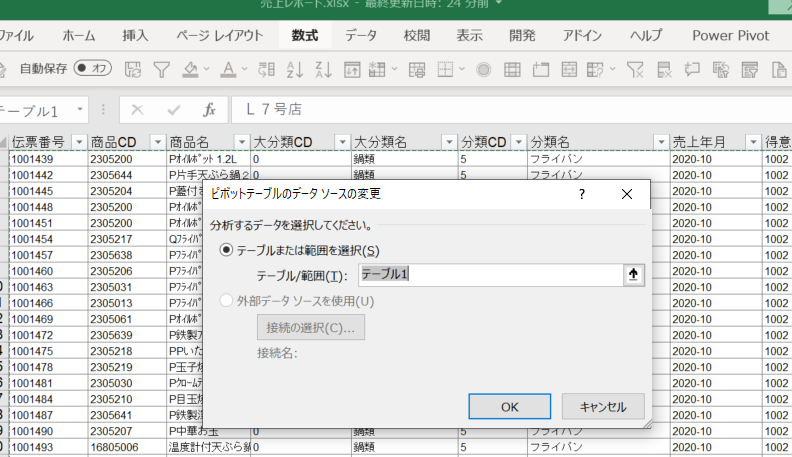Click the 表示 tab
Screen dimensions: 792x457
pos(469,36)
